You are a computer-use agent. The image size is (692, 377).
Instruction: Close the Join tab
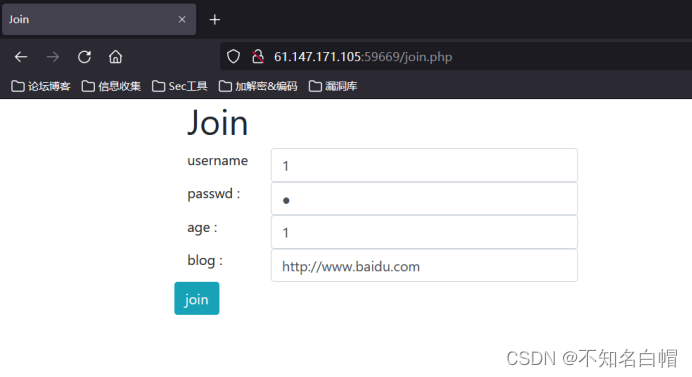coord(182,19)
